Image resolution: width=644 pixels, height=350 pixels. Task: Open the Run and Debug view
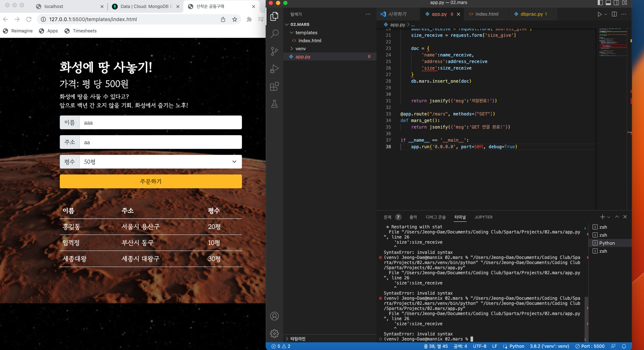tap(274, 69)
